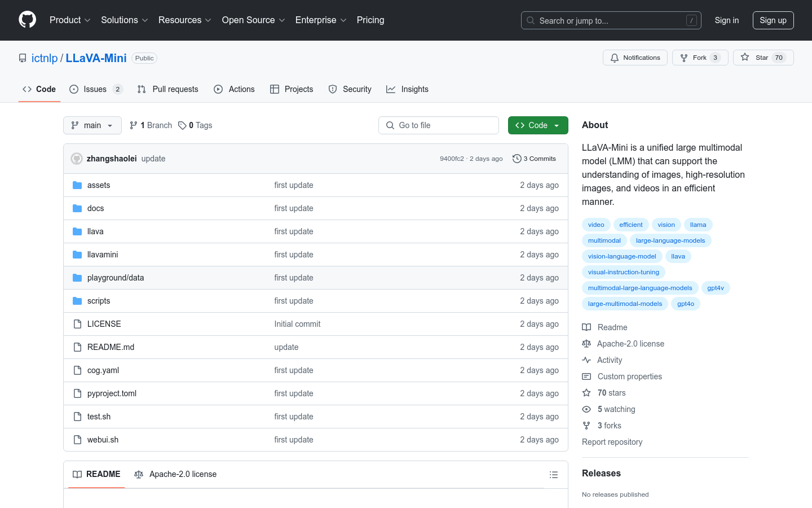Fork the repository with Fork button

700,58
